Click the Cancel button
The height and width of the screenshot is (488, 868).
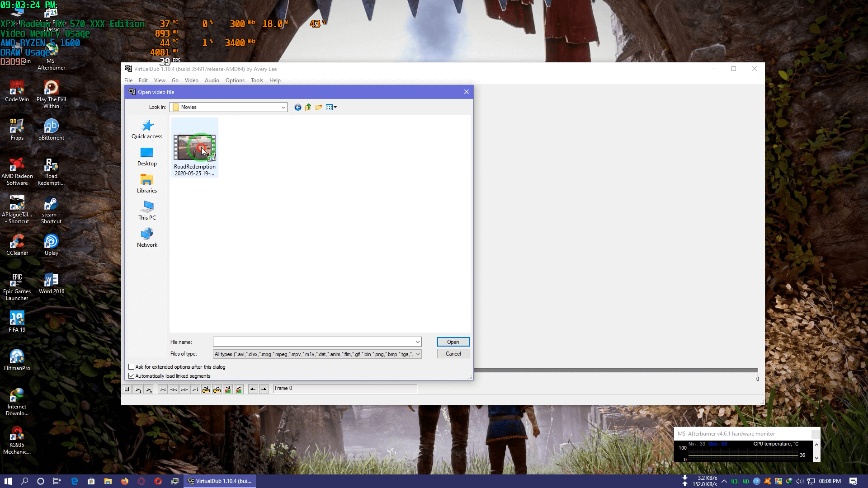pos(453,354)
